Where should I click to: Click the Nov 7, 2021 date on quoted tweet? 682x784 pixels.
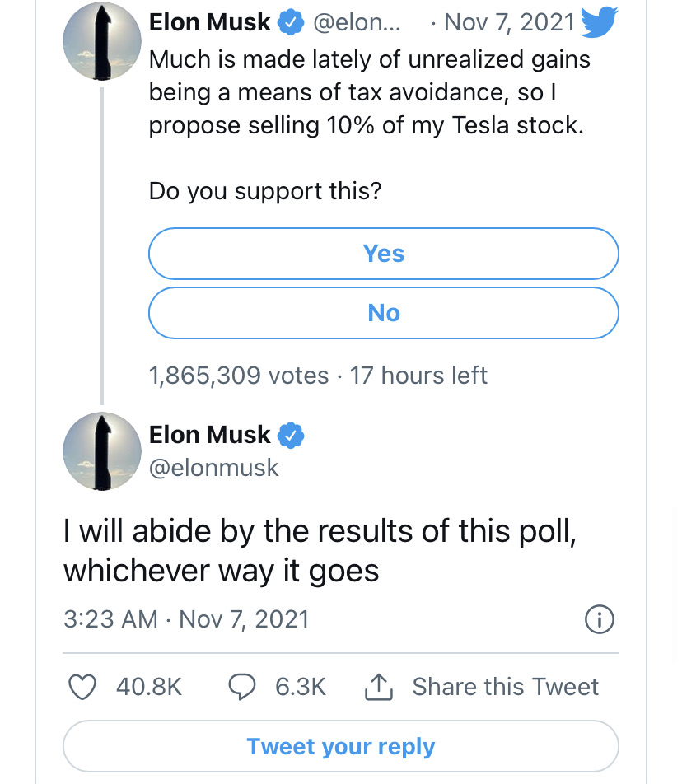[509, 23]
